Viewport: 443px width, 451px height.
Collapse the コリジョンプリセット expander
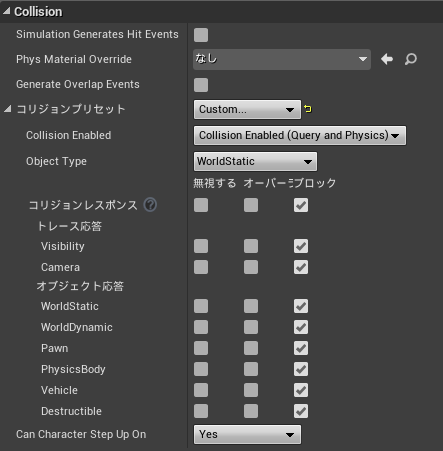click(x=8, y=109)
